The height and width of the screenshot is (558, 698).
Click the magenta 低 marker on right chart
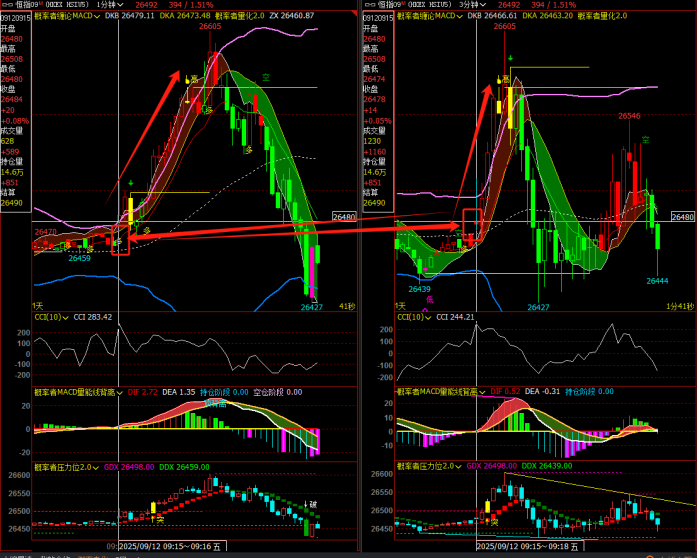(x=429, y=299)
